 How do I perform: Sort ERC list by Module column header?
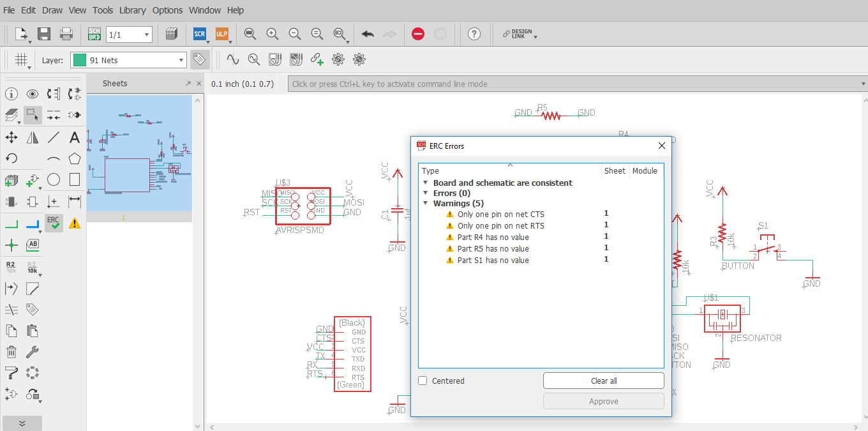(645, 170)
